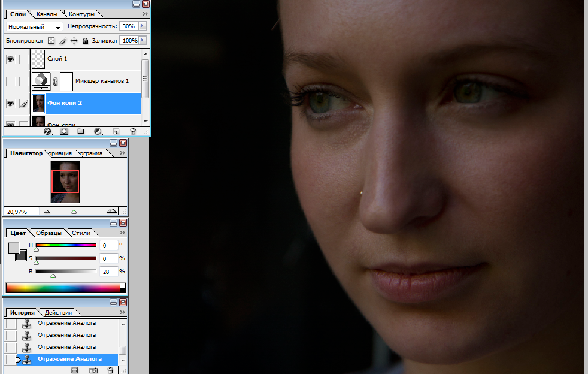Create a new layer

pos(116,131)
